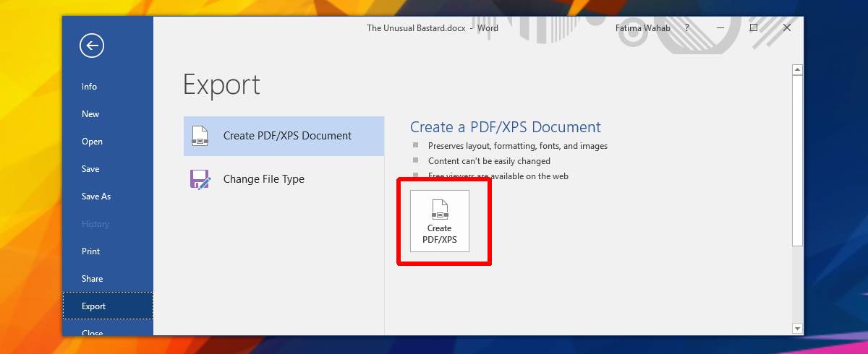Viewport: 868px width, 354px height.
Task: Click the Change File Type floppy icon
Action: pos(200,179)
